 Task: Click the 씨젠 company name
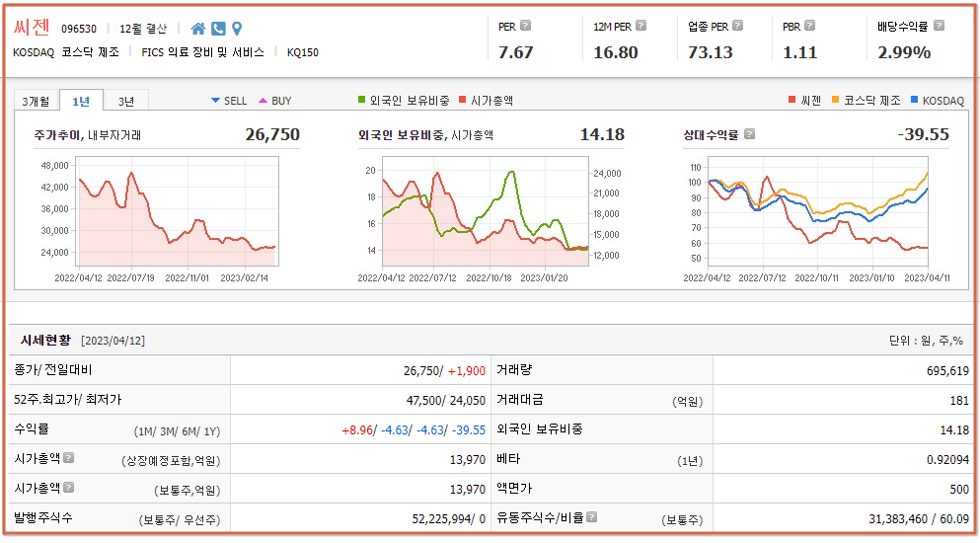tap(32, 28)
